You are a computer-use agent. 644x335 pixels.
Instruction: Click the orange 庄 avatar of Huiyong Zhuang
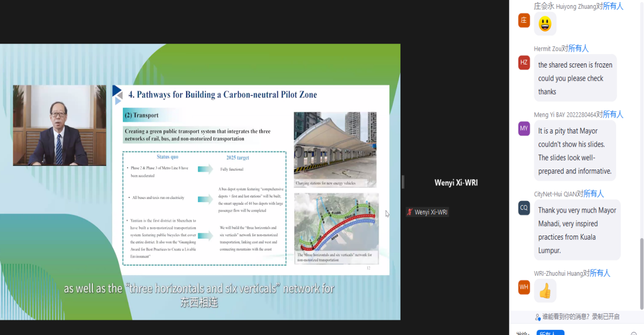tap(524, 20)
